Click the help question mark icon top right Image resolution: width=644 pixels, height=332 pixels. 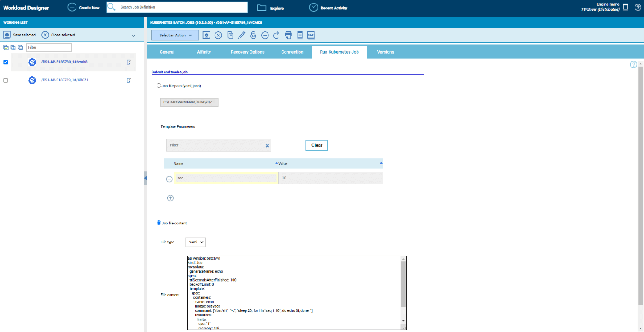638,7
